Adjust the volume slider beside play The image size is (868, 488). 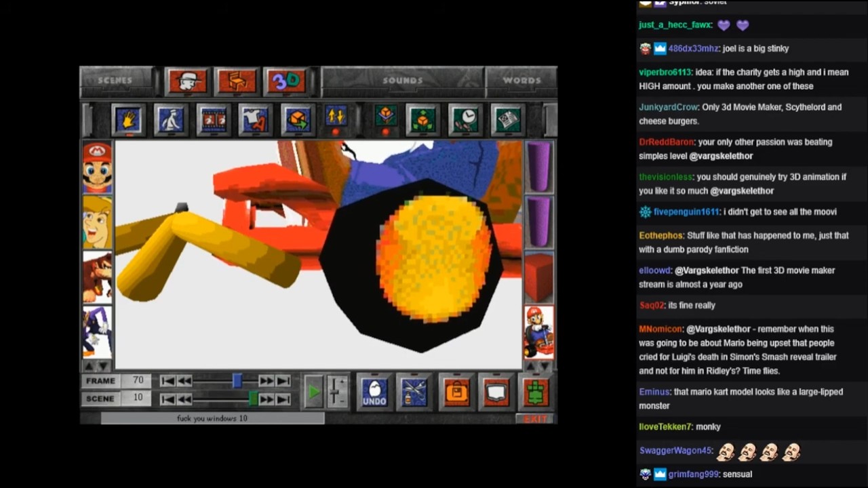pyautogui.click(x=338, y=392)
